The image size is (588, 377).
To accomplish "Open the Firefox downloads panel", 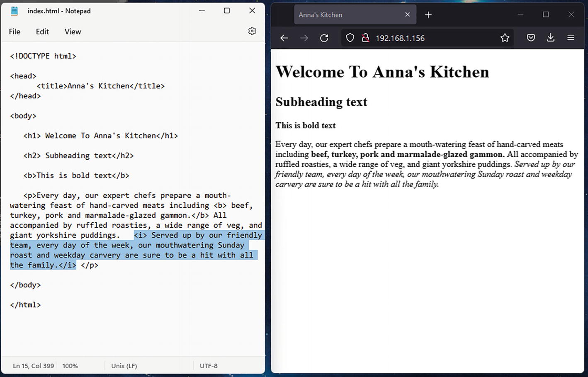I will 551,38.
